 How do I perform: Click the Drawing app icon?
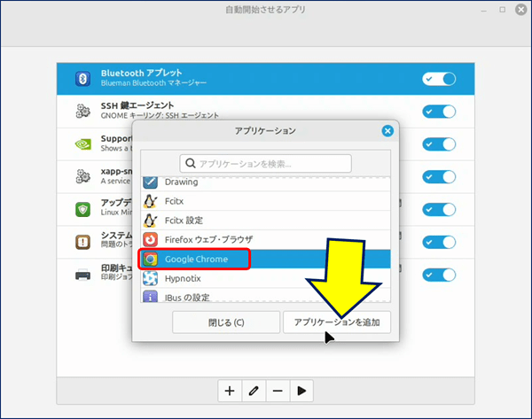point(151,182)
